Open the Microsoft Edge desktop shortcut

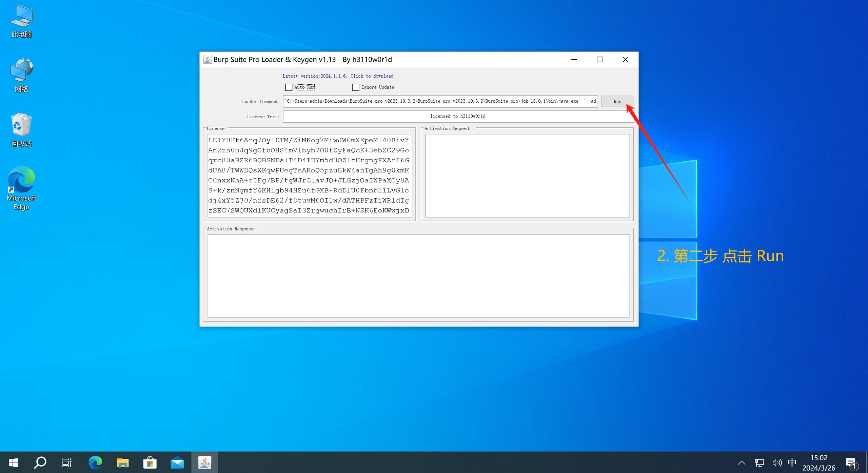coord(21,188)
